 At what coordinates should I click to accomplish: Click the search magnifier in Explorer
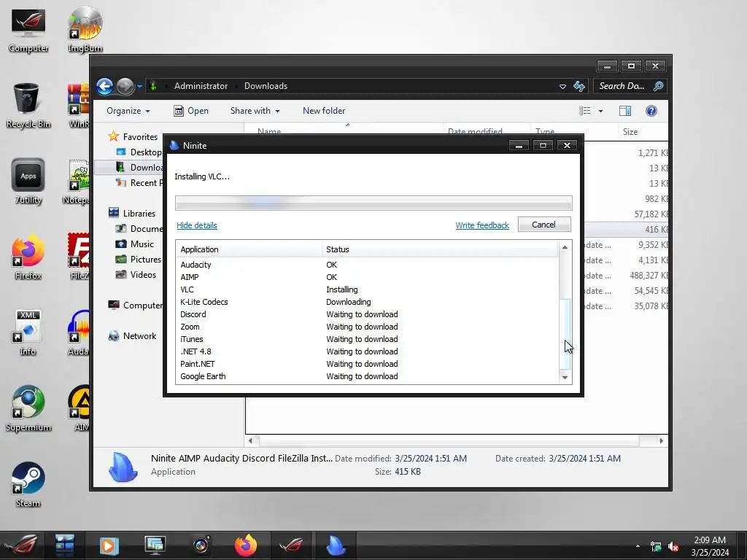pos(659,86)
